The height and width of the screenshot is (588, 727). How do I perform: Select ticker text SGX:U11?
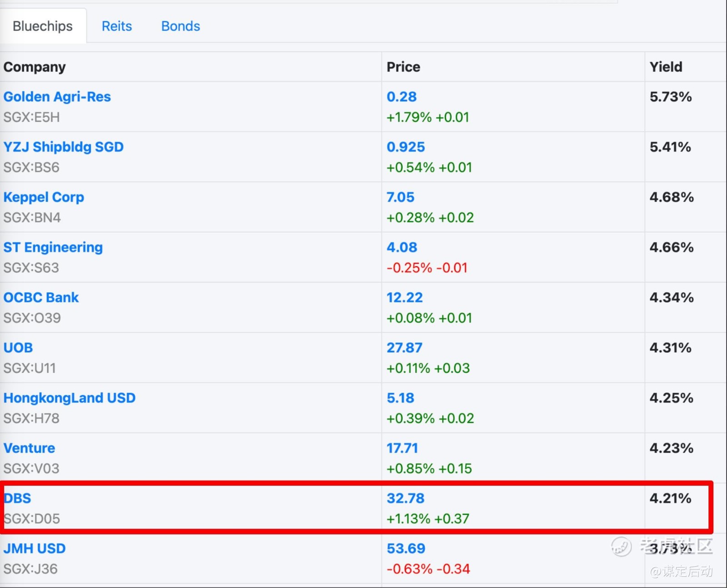[x=30, y=368]
